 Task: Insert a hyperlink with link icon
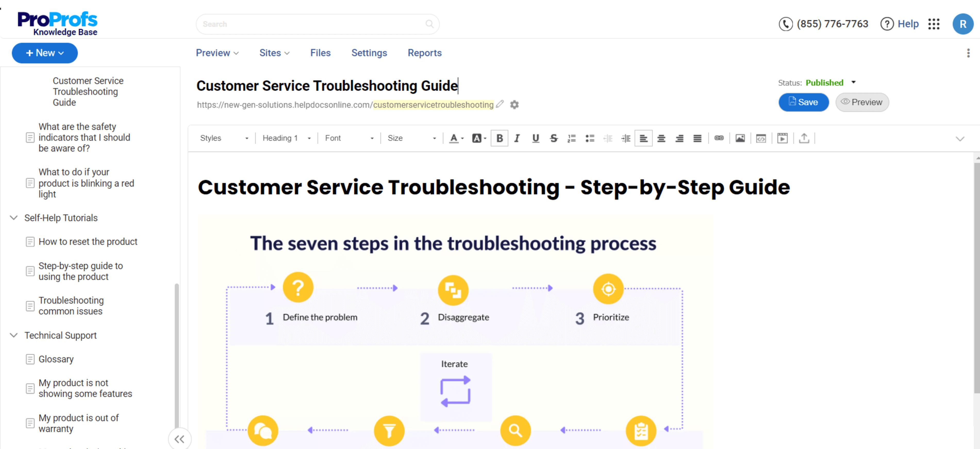click(719, 138)
